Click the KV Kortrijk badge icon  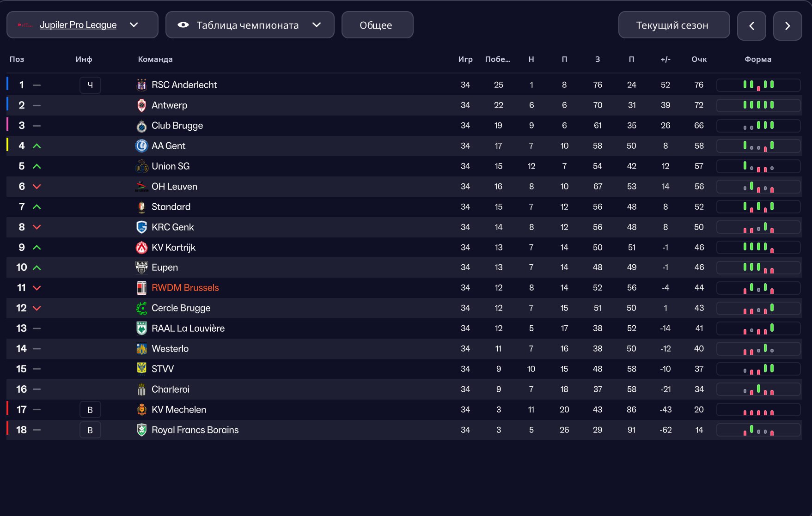pos(141,248)
